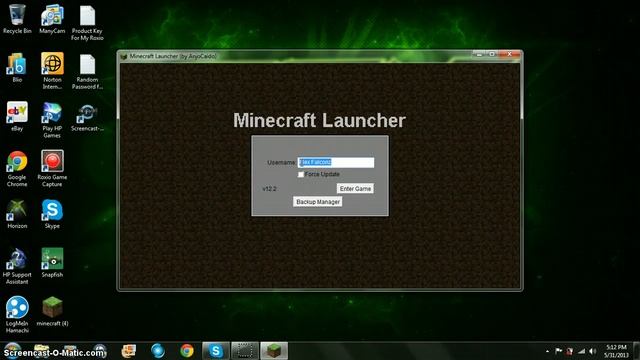The image size is (640, 360).
Task: Close the Minecraft Launcher window
Action: [510, 54]
